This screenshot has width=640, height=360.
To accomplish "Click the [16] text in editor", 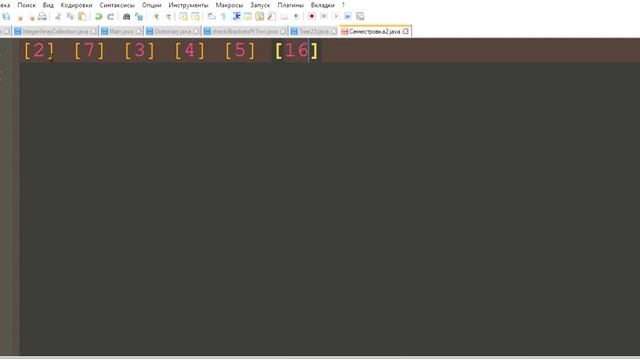I will 297,51.
